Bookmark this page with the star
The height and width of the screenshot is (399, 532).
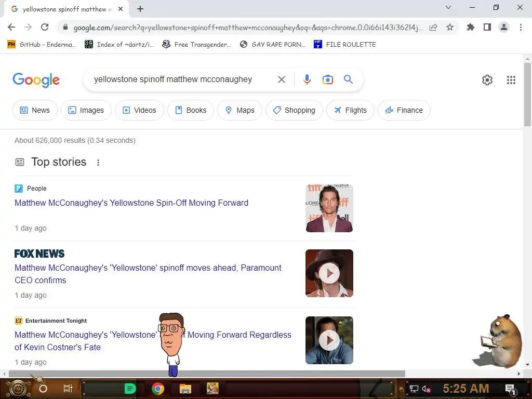pyautogui.click(x=450, y=27)
